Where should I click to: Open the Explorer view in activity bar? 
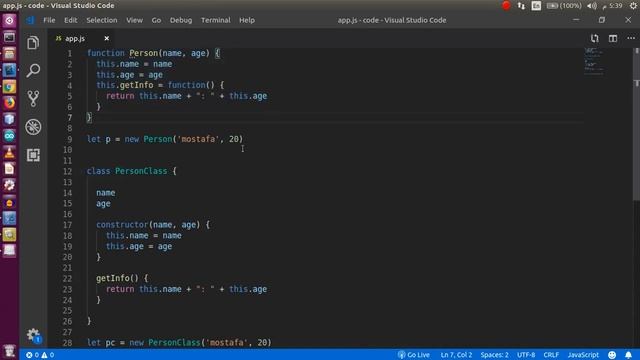[33, 43]
